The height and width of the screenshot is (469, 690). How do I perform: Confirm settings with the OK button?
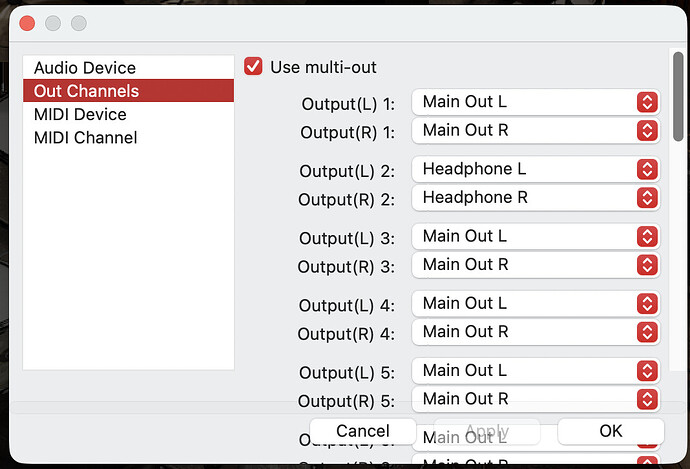pyautogui.click(x=610, y=431)
